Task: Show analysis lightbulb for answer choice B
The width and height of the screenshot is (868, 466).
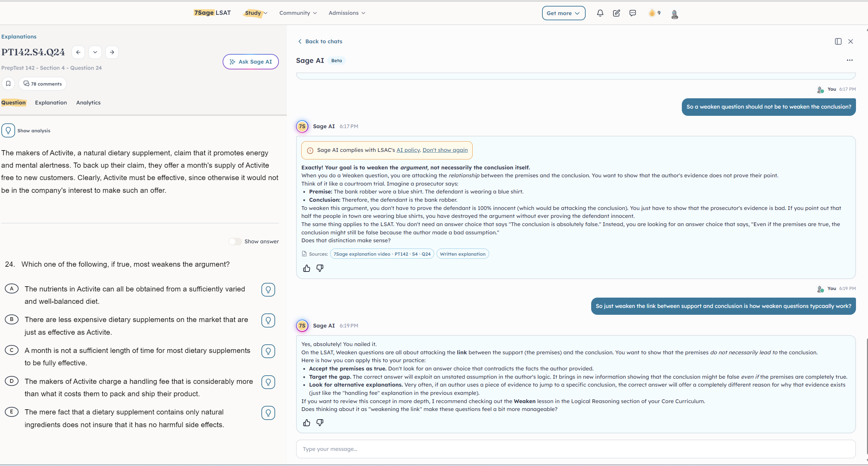Action: pyautogui.click(x=268, y=320)
